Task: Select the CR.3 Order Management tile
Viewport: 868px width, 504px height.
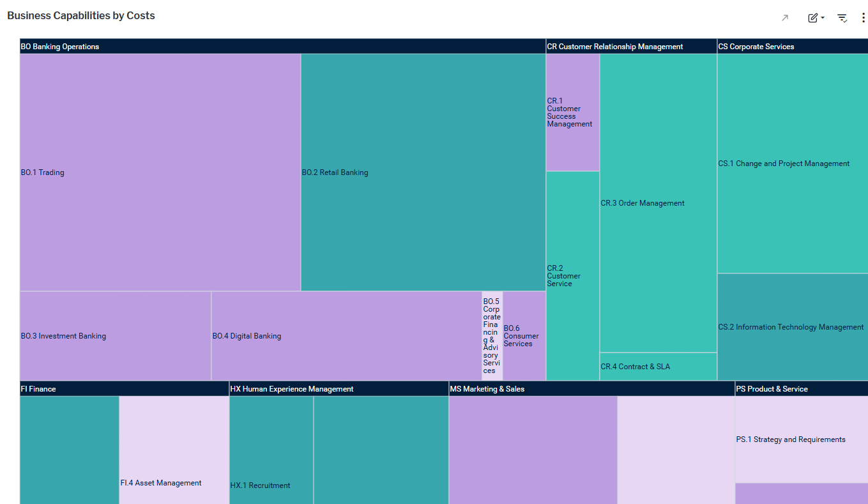Action: [x=658, y=203]
